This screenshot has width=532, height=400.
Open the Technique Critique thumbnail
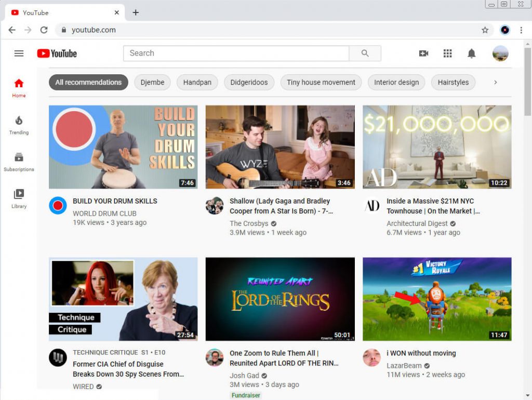click(123, 299)
